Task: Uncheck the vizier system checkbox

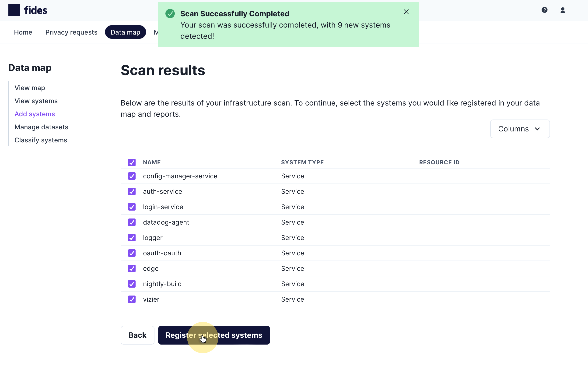Action: click(132, 299)
